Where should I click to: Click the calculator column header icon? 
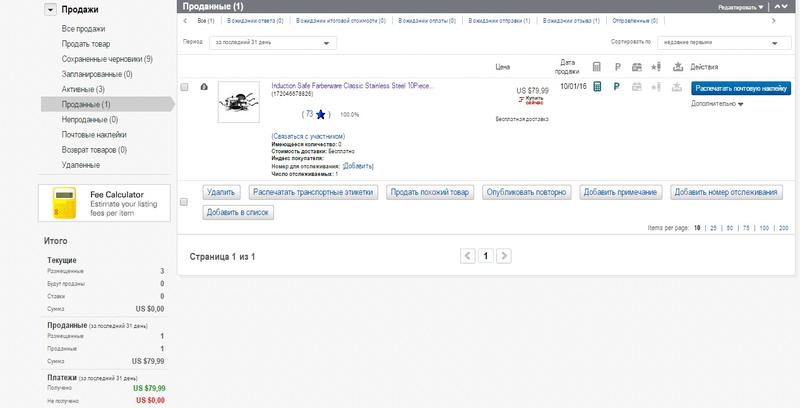tap(596, 67)
